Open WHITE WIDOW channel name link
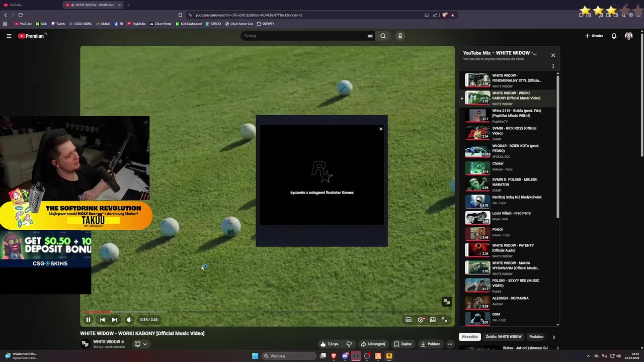644x362 pixels. (107, 342)
